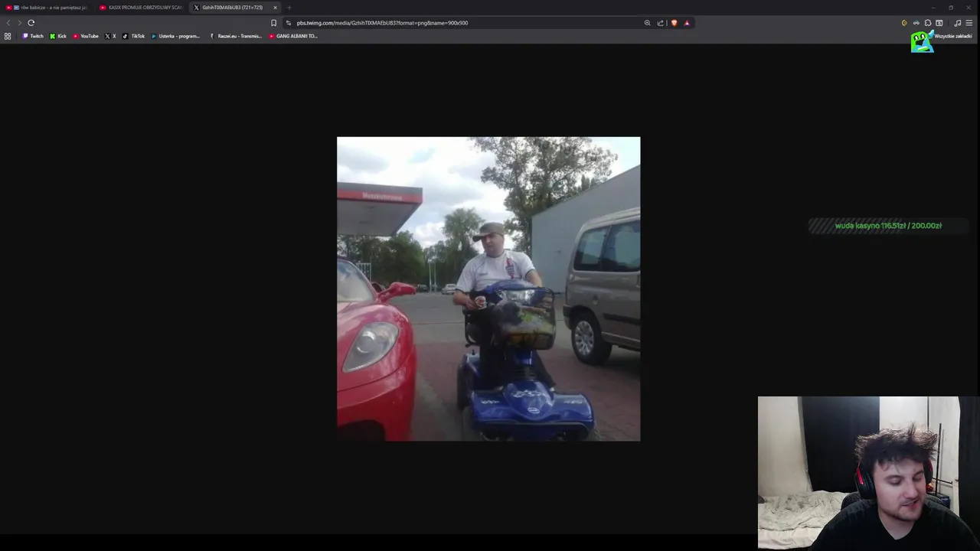Open the Usterka - program bookmark

pos(175,36)
